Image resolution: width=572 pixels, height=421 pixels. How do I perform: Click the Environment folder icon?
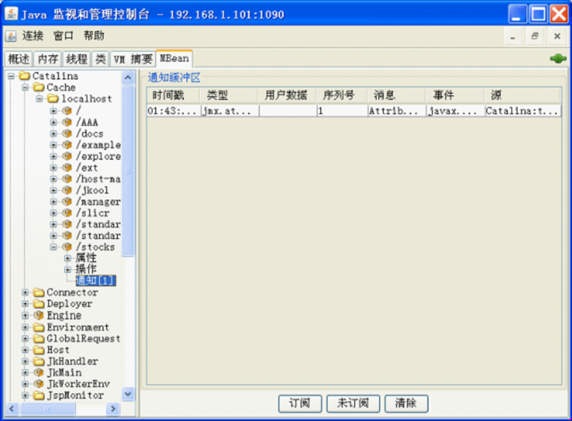click(39, 327)
